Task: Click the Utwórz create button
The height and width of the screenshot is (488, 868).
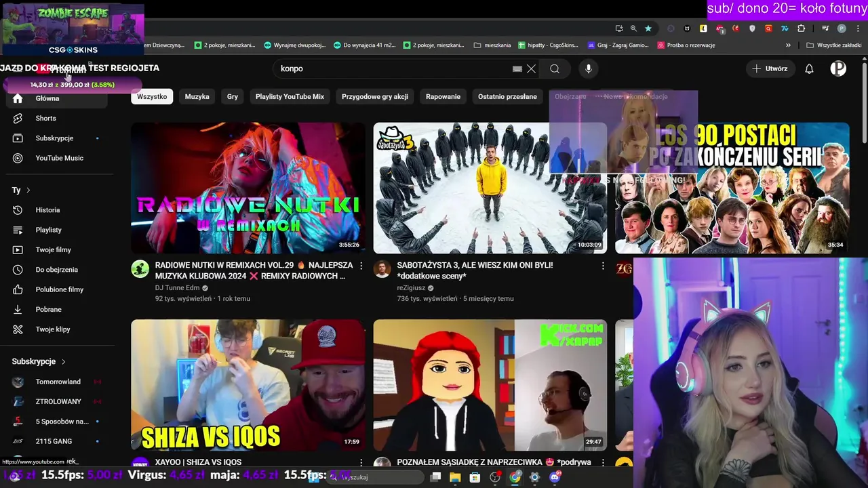Action: tap(770, 68)
